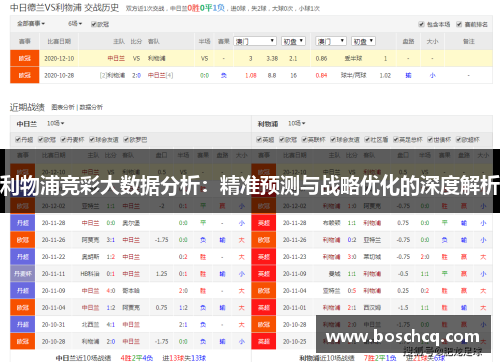Uncheck 欧超杯 filter for 利物浦
This screenshot has width=500, height=362.
coord(459,139)
